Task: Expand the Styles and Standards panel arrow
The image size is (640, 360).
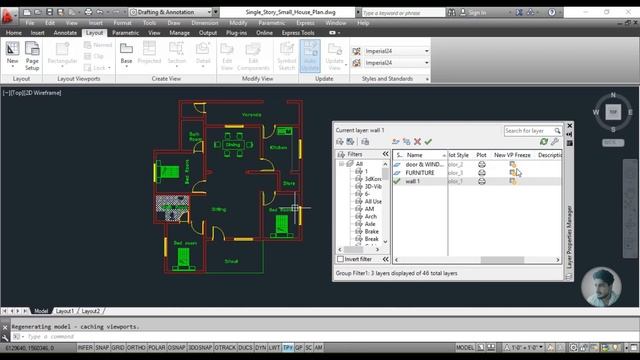Action: 427,79
